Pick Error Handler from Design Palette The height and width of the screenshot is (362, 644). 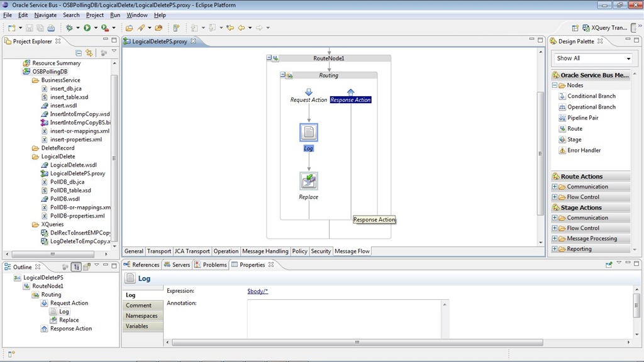click(584, 150)
